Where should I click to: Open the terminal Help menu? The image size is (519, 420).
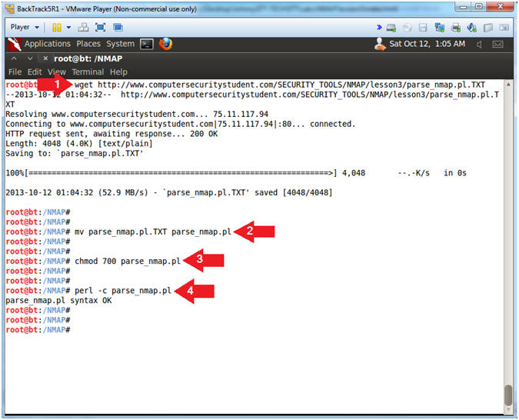[118, 72]
